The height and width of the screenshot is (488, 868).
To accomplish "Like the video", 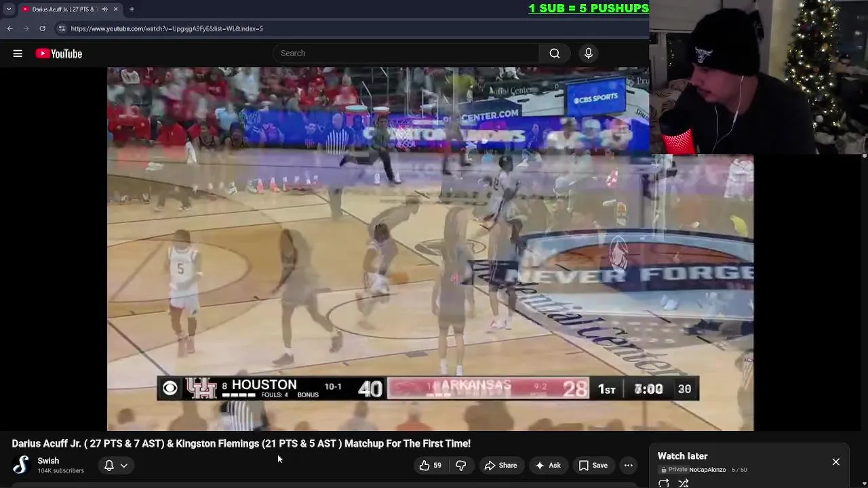I will 430,466.
